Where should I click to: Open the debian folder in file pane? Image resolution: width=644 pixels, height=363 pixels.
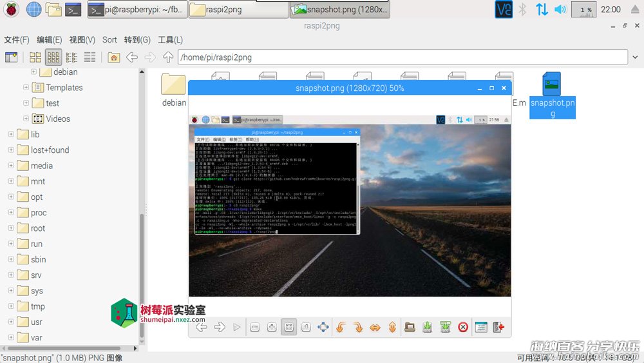coord(174,90)
